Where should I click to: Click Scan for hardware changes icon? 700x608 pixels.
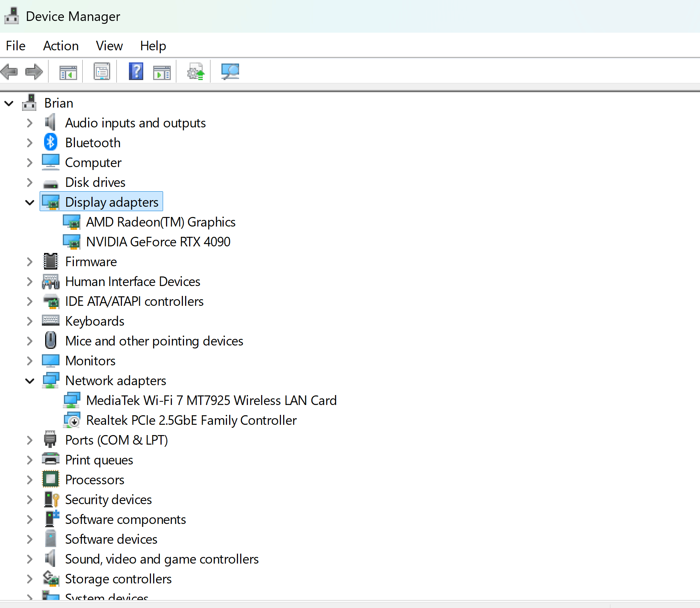pos(230,72)
